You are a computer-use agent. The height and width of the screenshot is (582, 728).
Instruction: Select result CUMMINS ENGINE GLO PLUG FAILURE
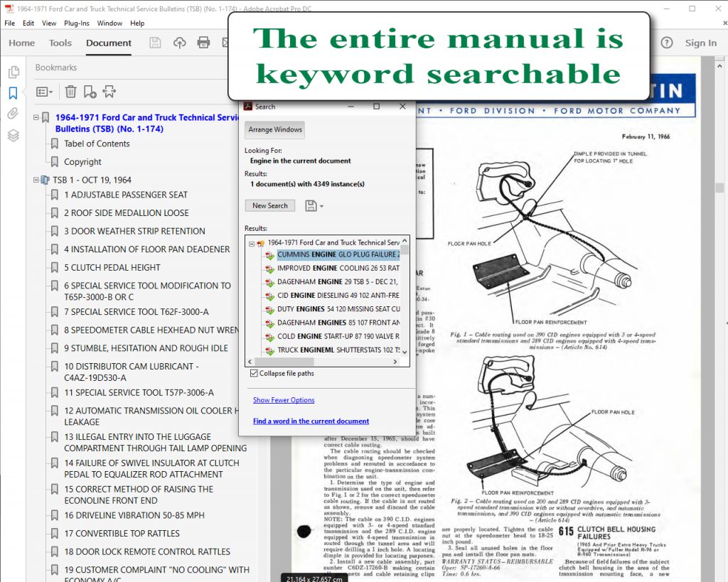[x=338, y=255]
